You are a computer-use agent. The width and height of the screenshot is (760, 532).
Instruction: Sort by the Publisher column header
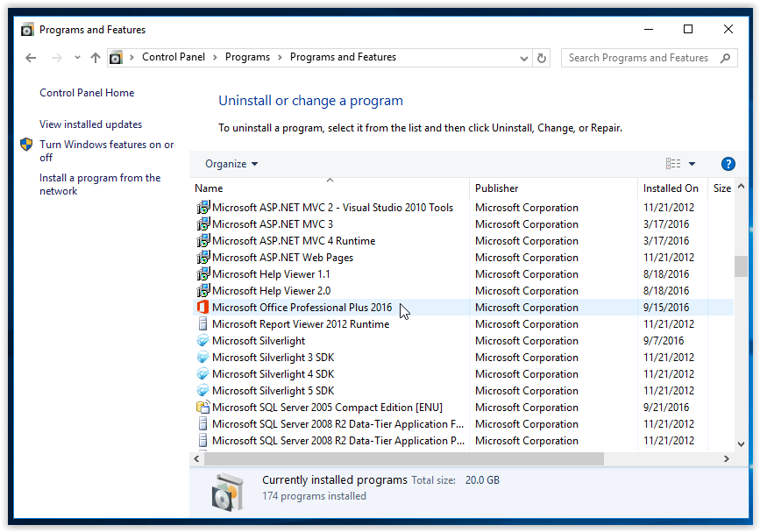tap(553, 188)
